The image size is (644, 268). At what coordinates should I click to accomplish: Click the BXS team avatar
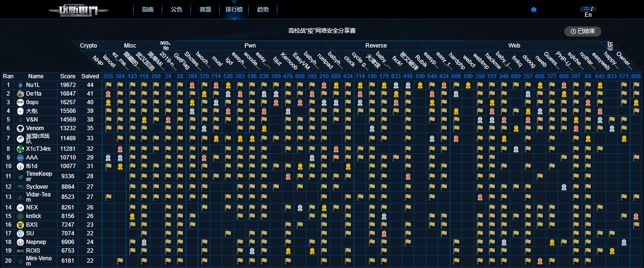click(x=21, y=225)
